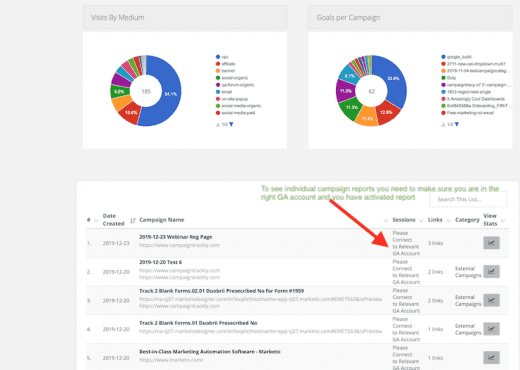The width and height of the screenshot is (520, 370).
Task: Select google_build legend entry
Action: (457, 57)
